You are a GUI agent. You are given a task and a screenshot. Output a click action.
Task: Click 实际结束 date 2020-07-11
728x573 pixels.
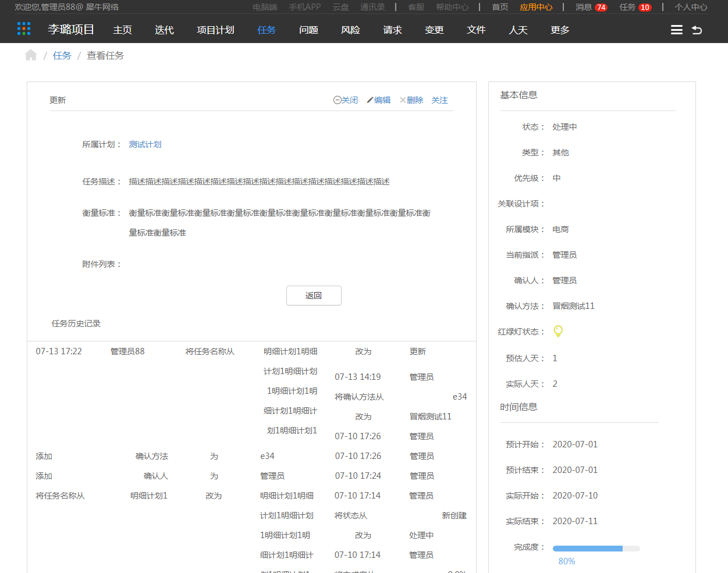coord(575,521)
